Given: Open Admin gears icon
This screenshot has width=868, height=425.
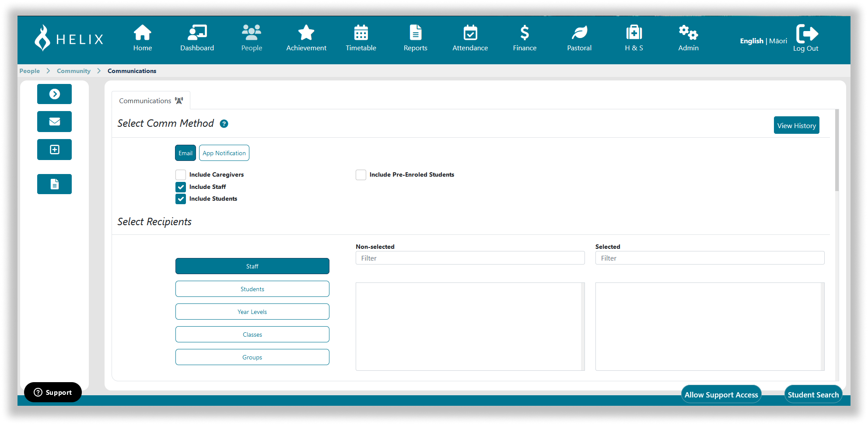Looking at the screenshot, I should point(688,33).
